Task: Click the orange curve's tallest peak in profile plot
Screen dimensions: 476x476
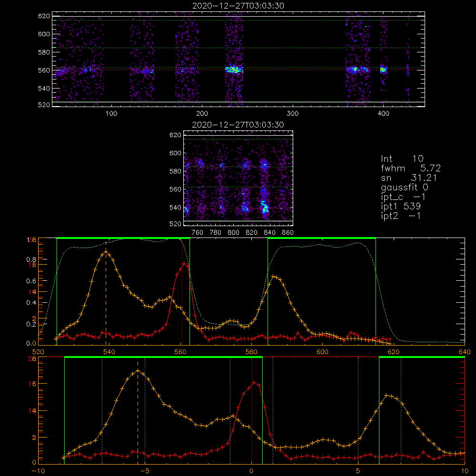Action: point(106,252)
